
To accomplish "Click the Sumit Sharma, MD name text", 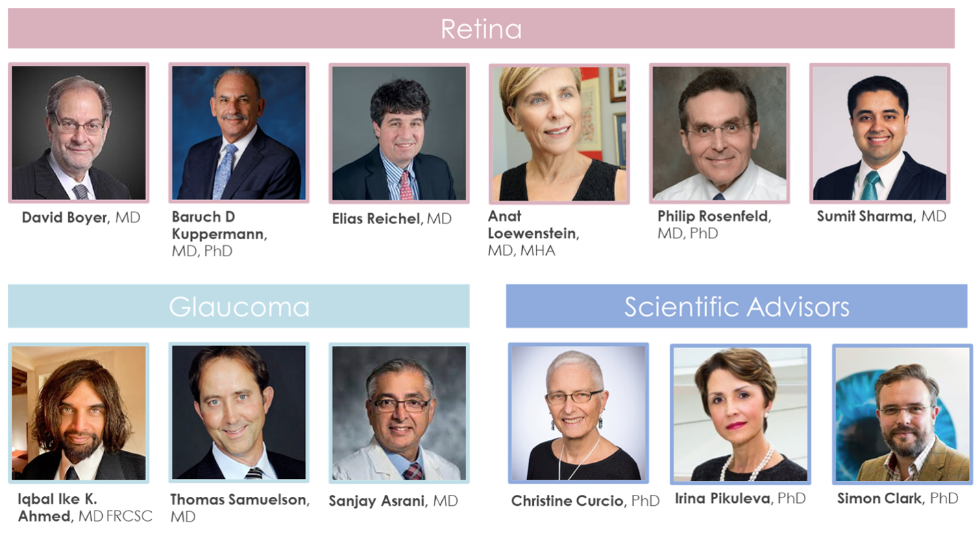I will pyautogui.click(x=881, y=217).
